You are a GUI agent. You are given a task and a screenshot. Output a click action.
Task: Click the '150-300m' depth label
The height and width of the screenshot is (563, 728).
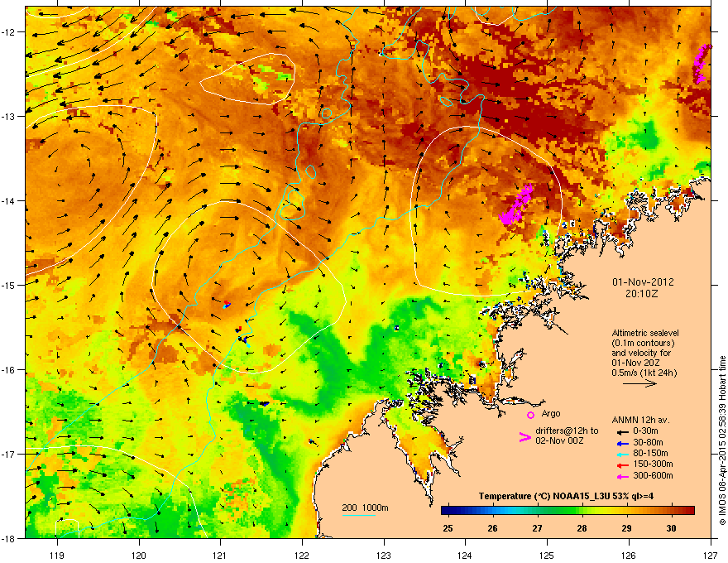(653, 464)
